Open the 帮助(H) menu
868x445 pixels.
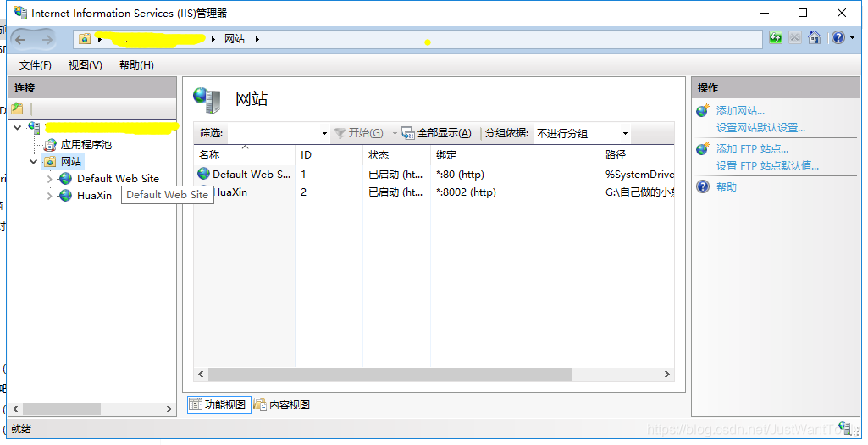coord(136,64)
